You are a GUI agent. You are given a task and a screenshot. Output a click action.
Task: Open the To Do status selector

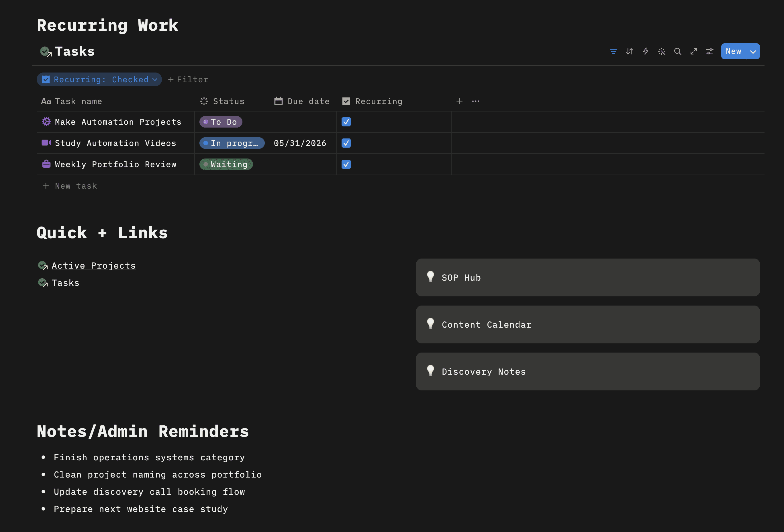click(221, 122)
